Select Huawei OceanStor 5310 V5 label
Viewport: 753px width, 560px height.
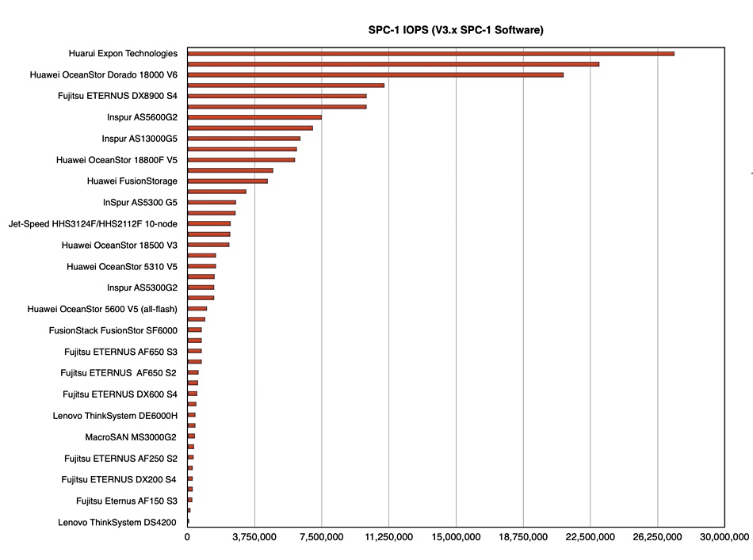[x=122, y=266]
